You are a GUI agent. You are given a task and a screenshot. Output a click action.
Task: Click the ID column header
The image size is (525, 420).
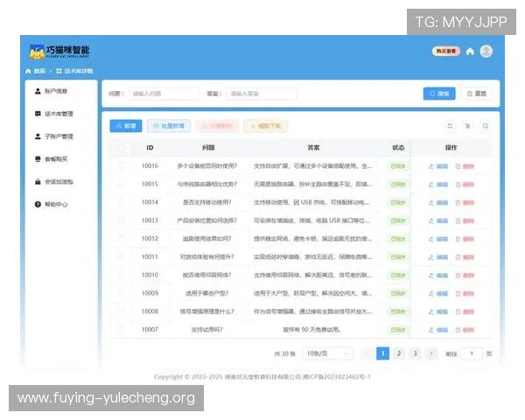(x=150, y=147)
